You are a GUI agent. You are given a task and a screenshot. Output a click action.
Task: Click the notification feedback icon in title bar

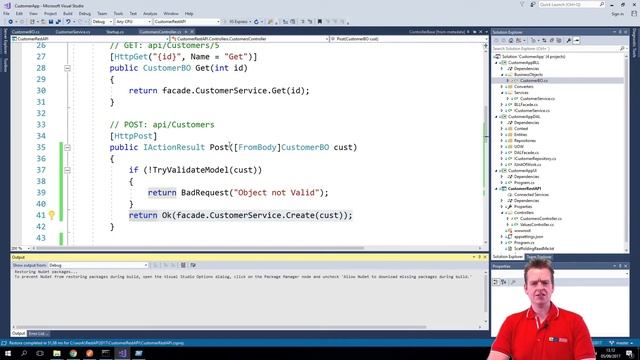pos(533,4)
